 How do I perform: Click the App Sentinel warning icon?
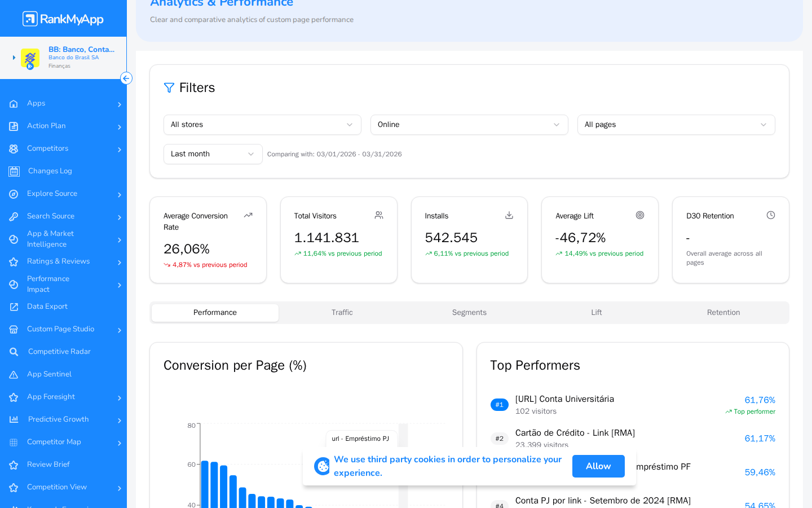click(x=14, y=374)
